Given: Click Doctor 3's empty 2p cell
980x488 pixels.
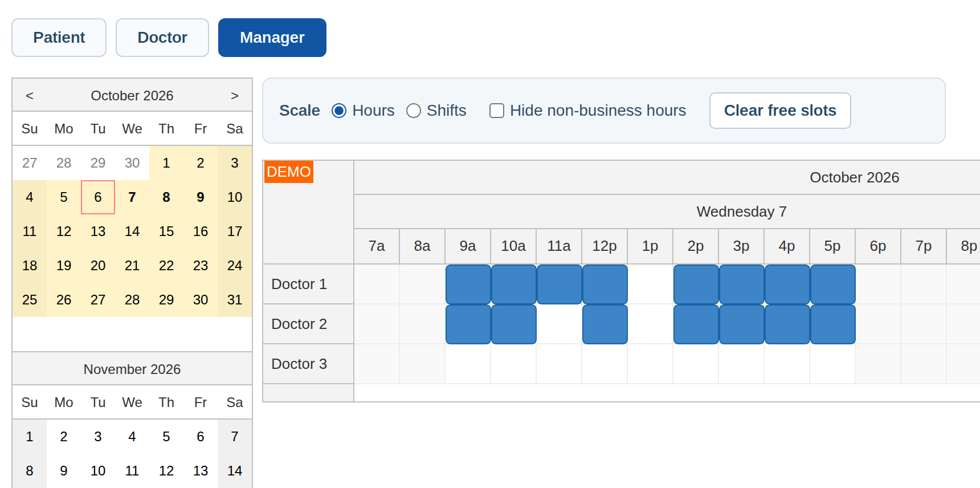Looking at the screenshot, I should tap(696, 364).
